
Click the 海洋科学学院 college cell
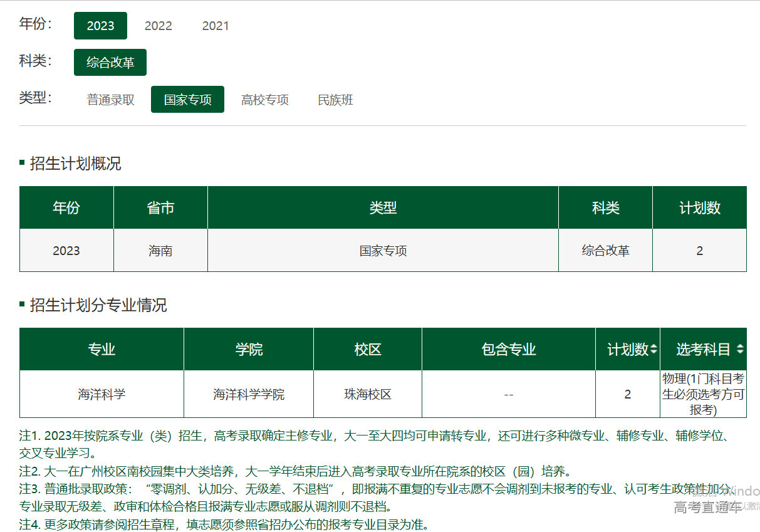click(x=249, y=395)
